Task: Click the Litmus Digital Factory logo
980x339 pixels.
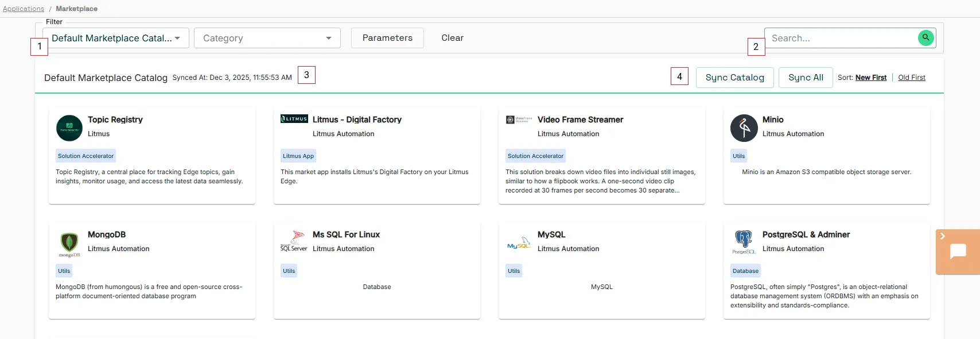Action: point(294,119)
